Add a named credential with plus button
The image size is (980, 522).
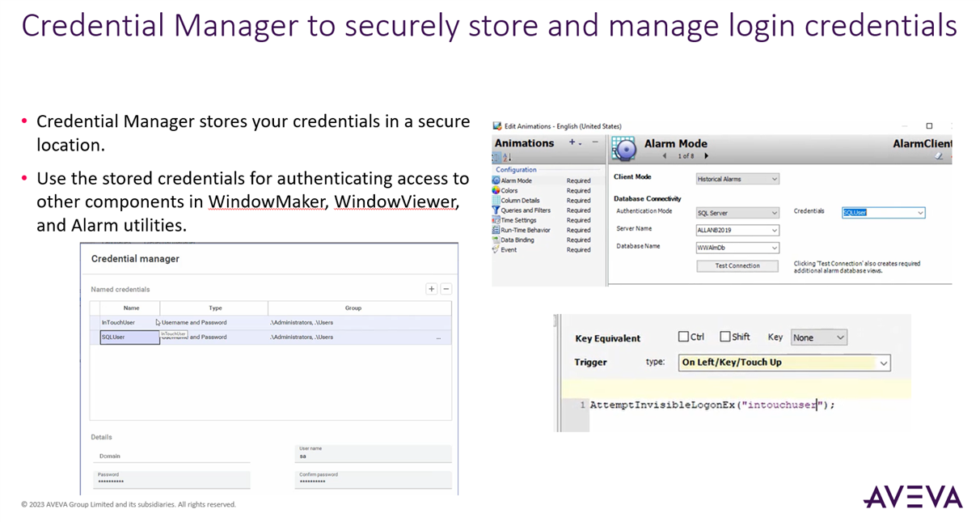tap(431, 289)
